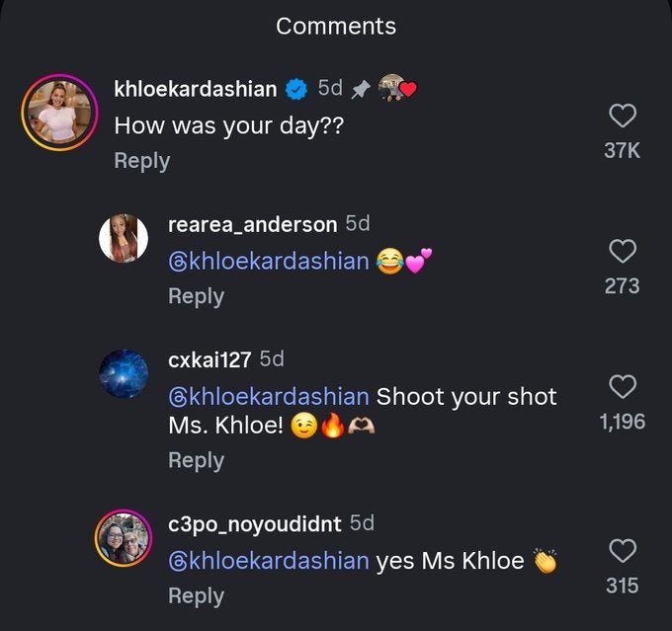
Task: View c3po_noyoudidnt's profile photo
Action: coord(124,537)
